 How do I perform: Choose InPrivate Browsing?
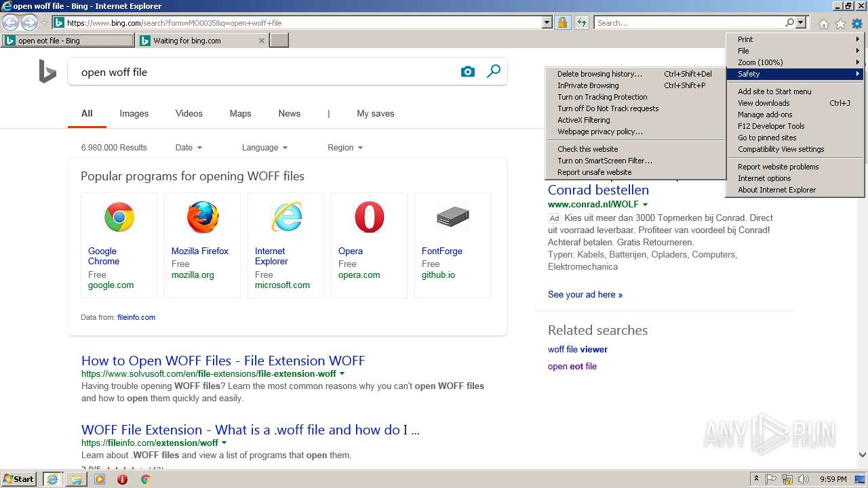pyautogui.click(x=635, y=85)
